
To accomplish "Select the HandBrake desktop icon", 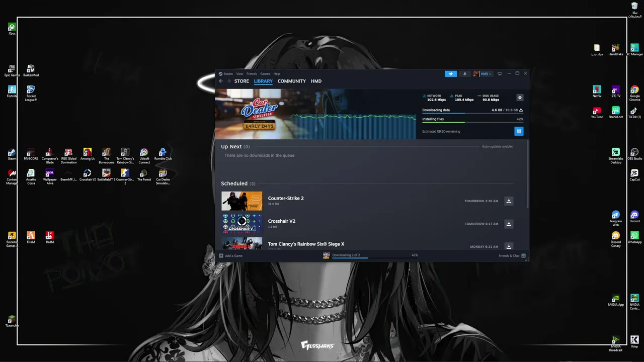I will (x=615, y=50).
